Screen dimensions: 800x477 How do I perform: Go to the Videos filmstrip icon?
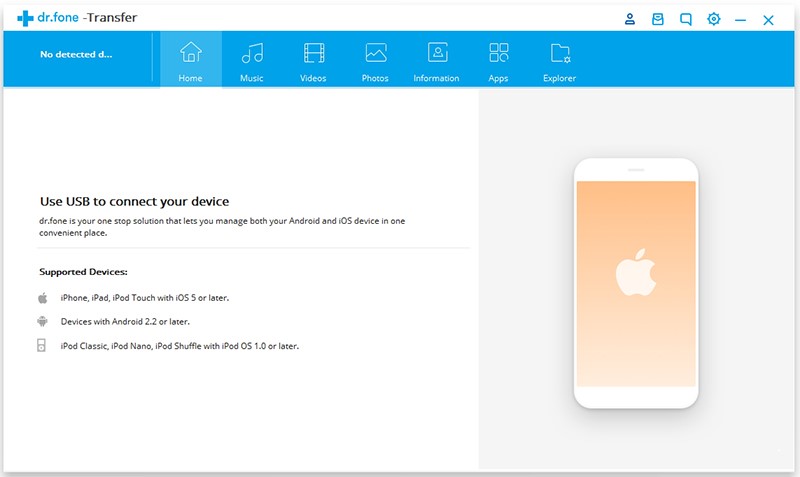point(314,53)
